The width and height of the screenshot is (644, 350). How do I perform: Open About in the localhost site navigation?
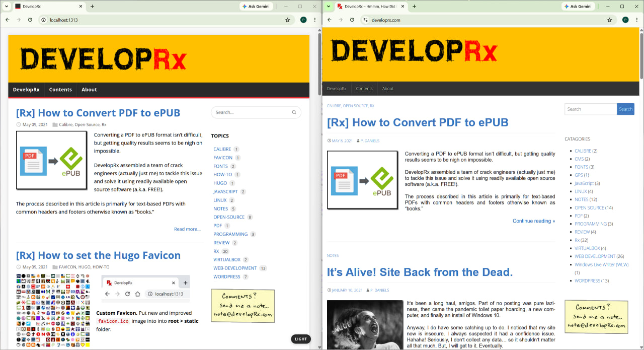point(89,90)
